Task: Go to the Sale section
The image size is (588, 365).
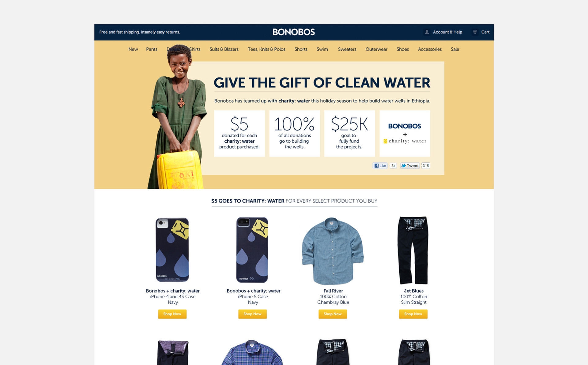Action: click(455, 49)
